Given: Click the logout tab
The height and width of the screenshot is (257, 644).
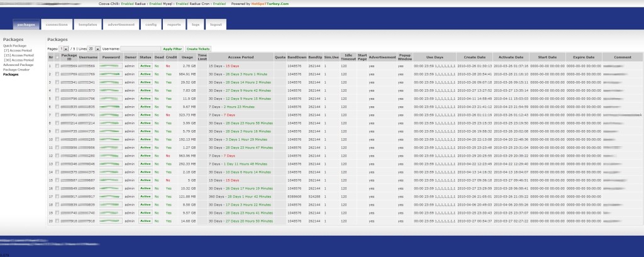Looking at the screenshot, I should tap(216, 25).
